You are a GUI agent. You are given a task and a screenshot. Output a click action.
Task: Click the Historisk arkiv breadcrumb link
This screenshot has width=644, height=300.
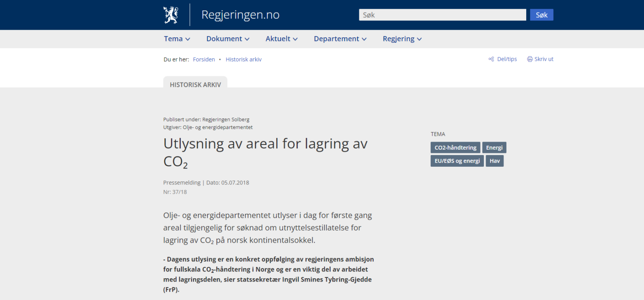point(244,59)
